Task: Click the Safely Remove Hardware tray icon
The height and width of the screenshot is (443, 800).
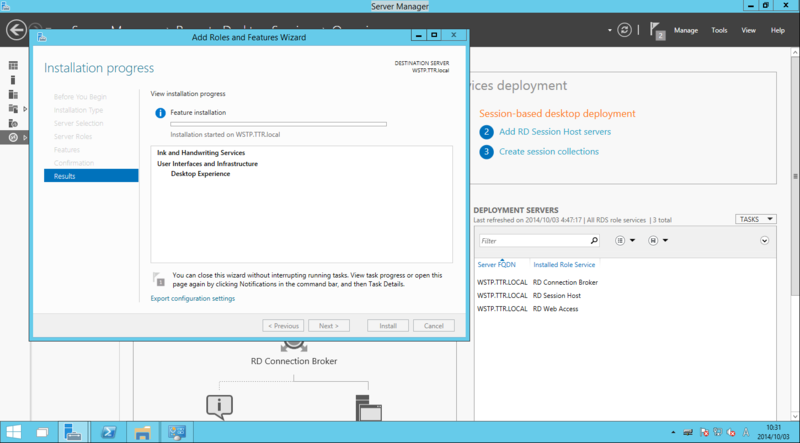Action: pyautogui.click(x=688, y=432)
